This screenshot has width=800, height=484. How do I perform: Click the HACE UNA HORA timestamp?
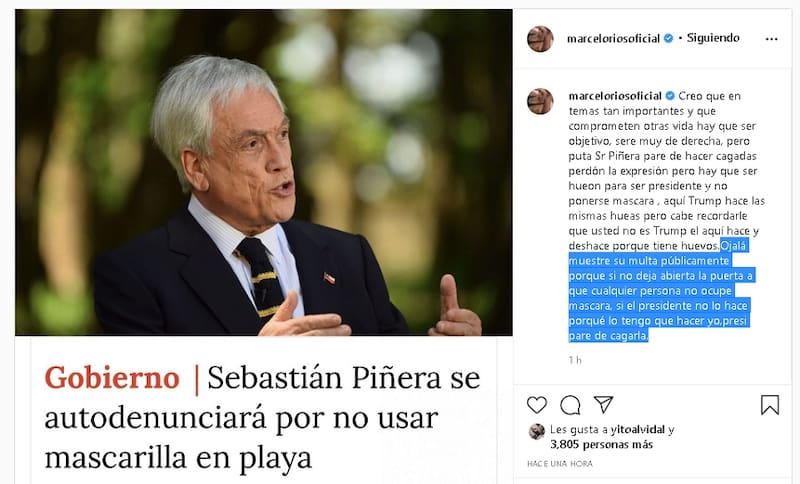point(560,464)
